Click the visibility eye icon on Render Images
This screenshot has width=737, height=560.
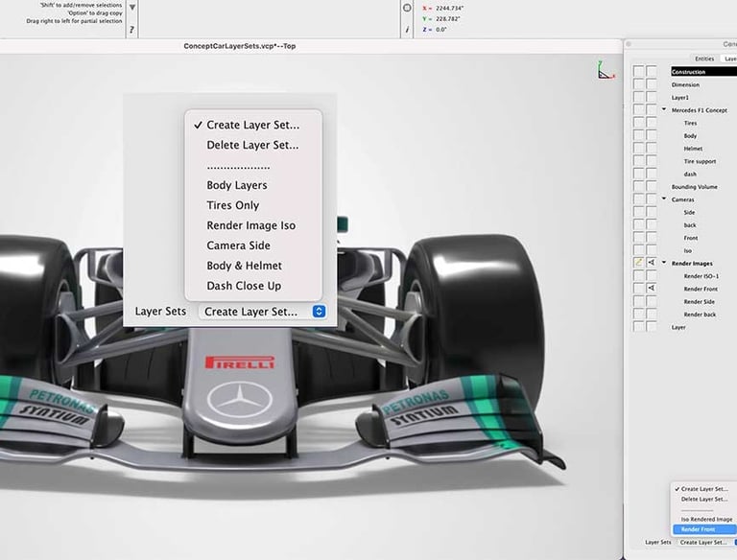click(652, 263)
